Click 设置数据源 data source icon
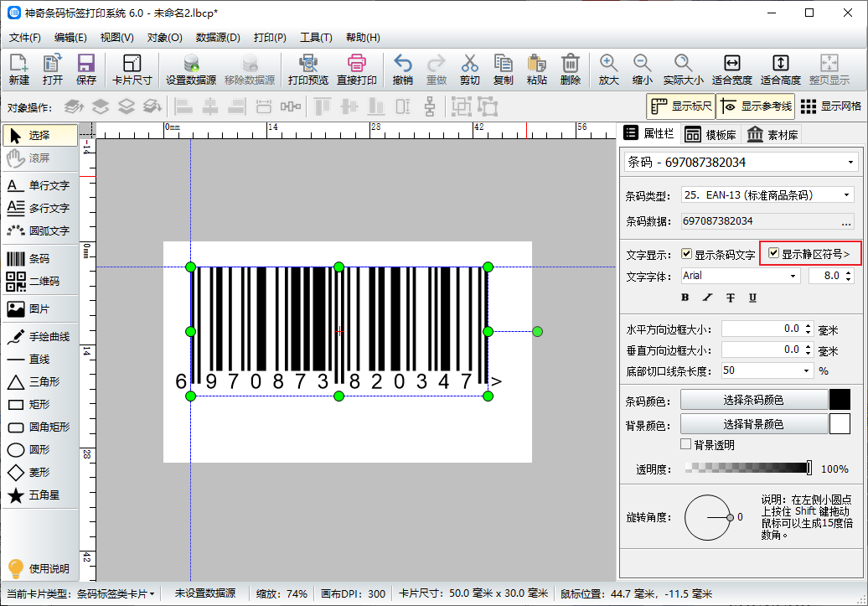This screenshot has width=868, height=606. coord(191,70)
